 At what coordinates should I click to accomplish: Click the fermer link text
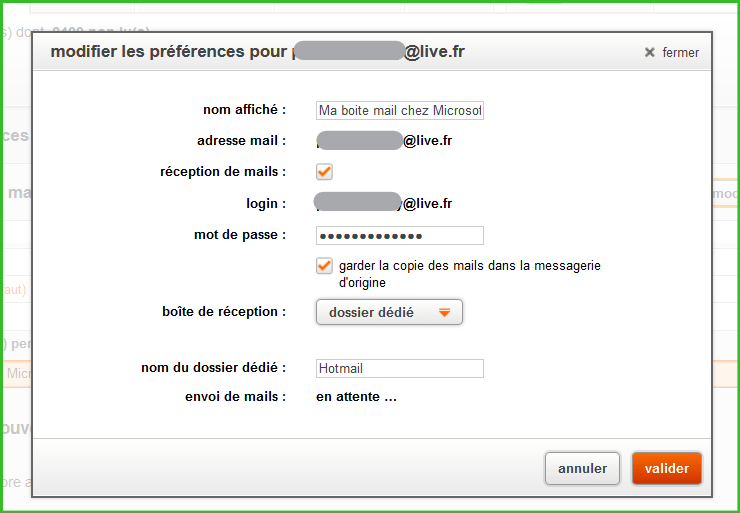click(x=680, y=53)
